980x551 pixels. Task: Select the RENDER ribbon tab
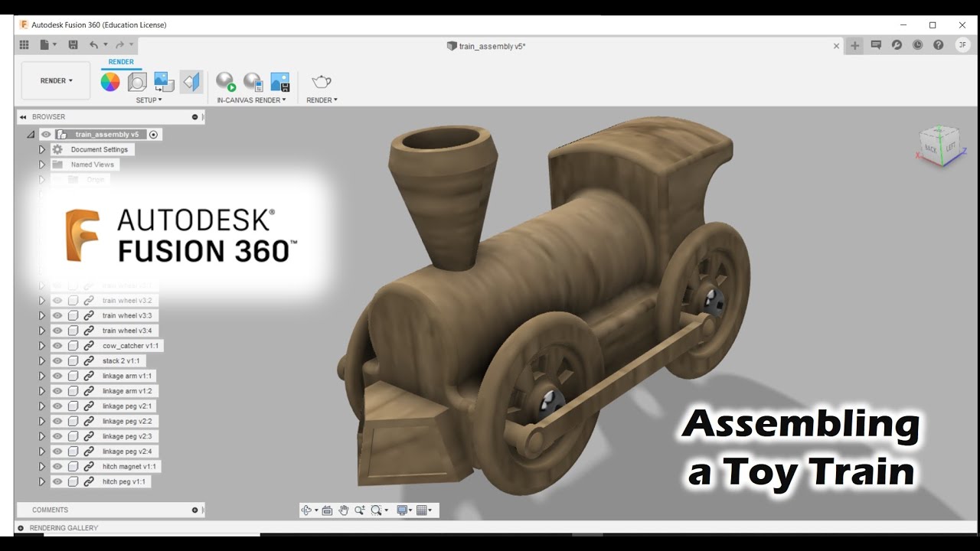(x=121, y=62)
